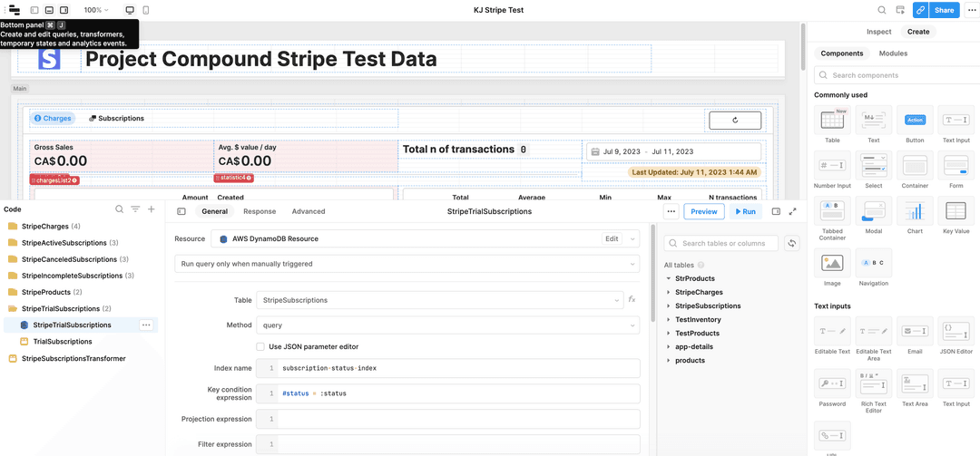980x456 pixels.
Task: Switch to desktop layout view icon
Action: (130, 10)
